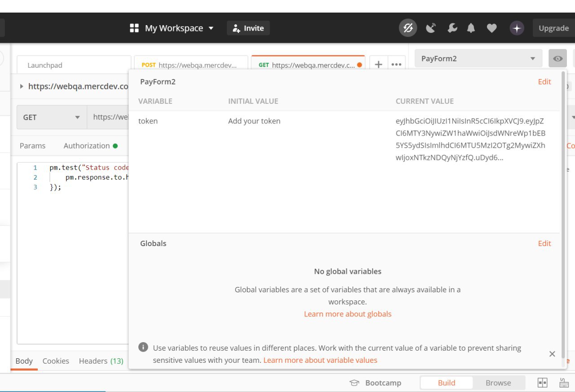This screenshot has height=392, width=575.
Task: Open keyboard shortcuts icon
Action: [x=564, y=383]
